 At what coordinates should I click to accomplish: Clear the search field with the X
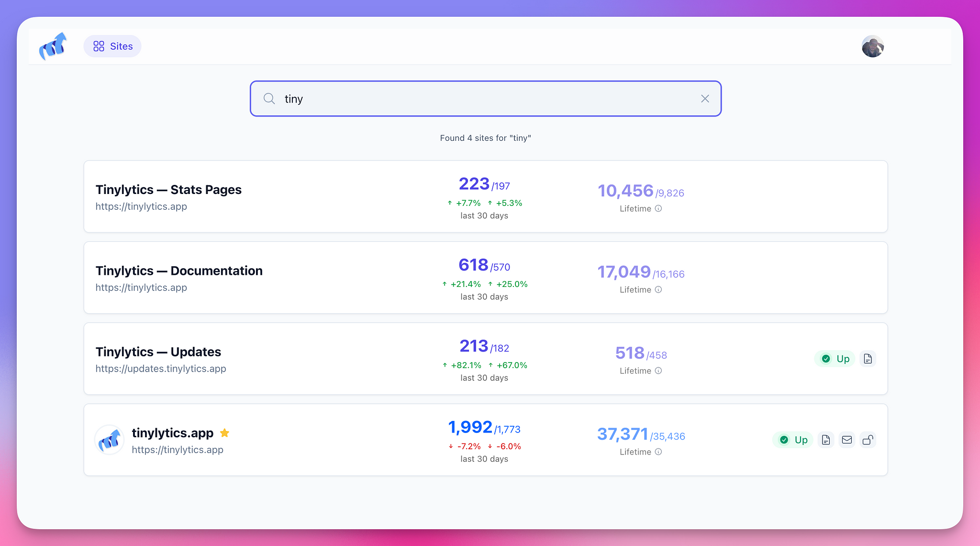click(x=704, y=99)
